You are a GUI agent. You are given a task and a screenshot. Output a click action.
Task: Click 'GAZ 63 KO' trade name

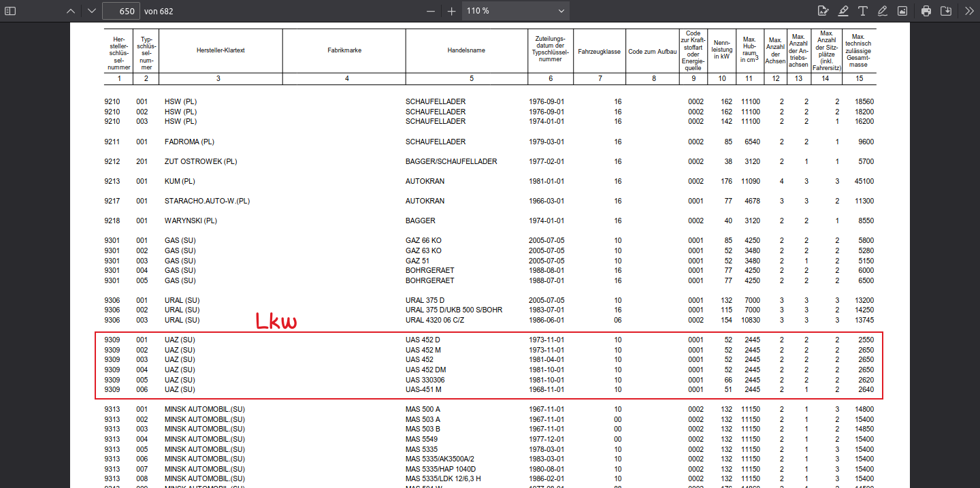click(423, 250)
